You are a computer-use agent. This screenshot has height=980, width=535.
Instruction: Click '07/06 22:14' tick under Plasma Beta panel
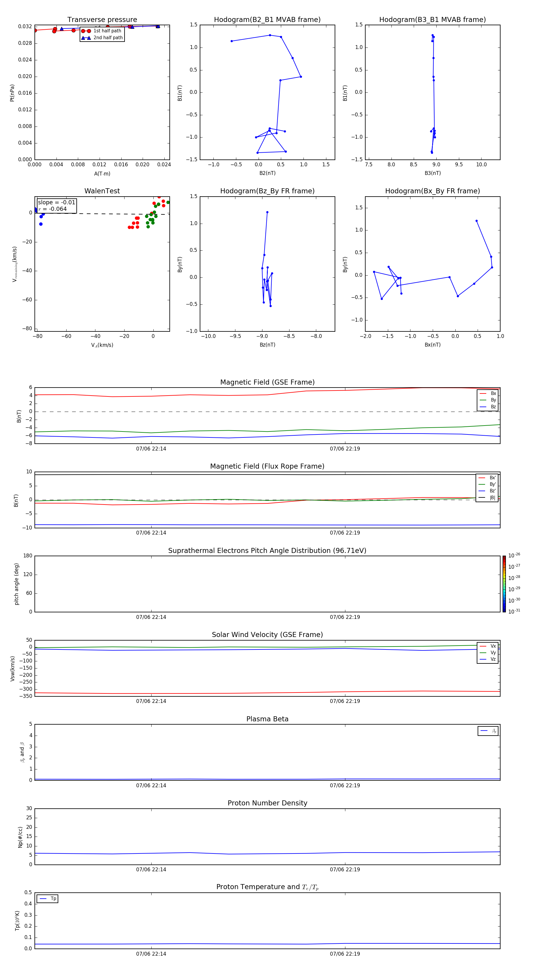151,785
